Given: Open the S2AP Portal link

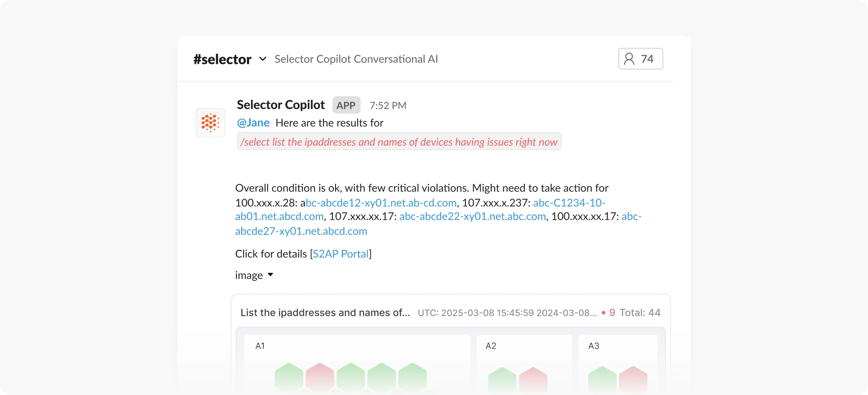Looking at the screenshot, I should point(341,254).
